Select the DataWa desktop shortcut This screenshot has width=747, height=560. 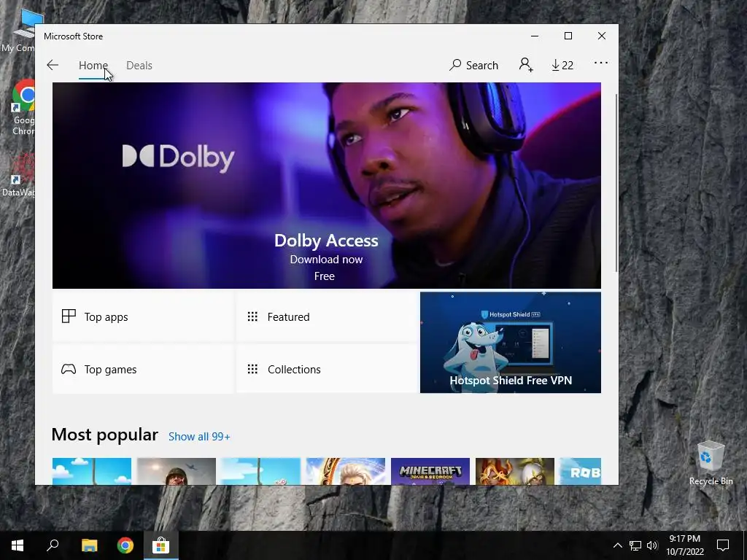pos(19,174)
